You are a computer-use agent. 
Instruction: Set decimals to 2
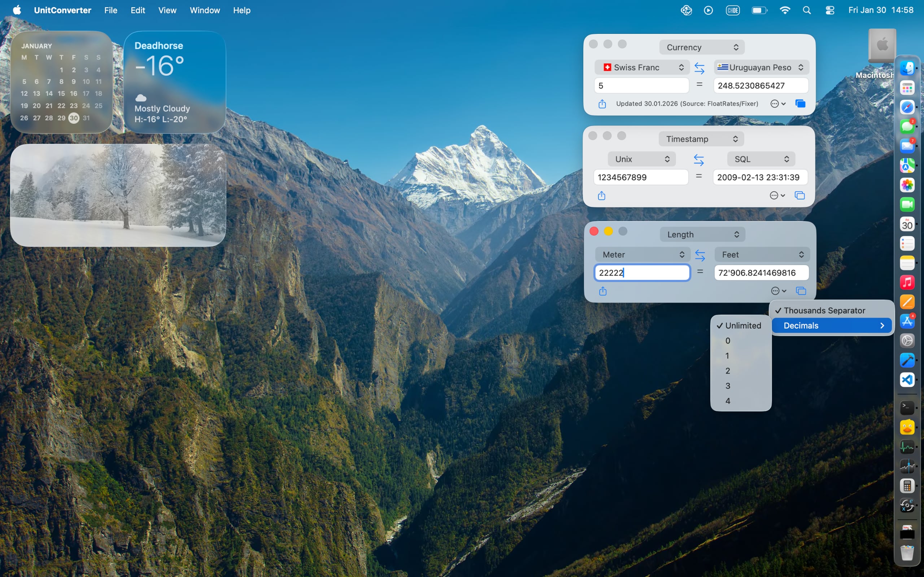coord(727,371)
